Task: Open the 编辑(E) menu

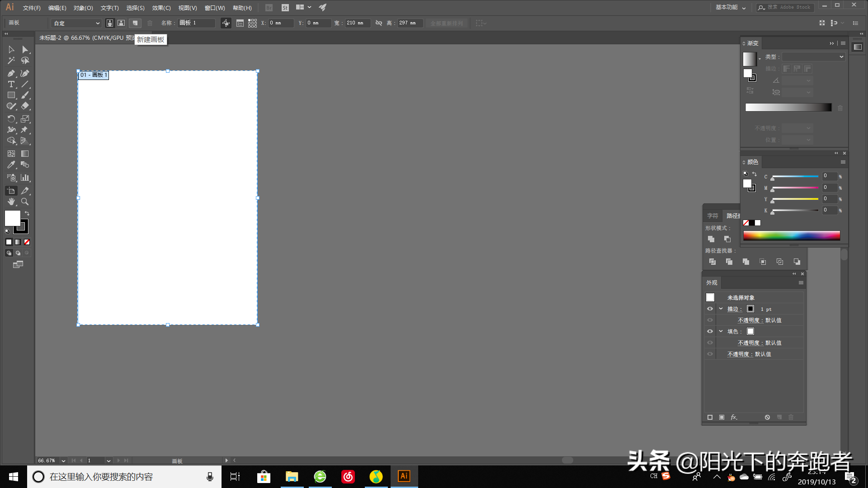Action: tap(57, 8)
